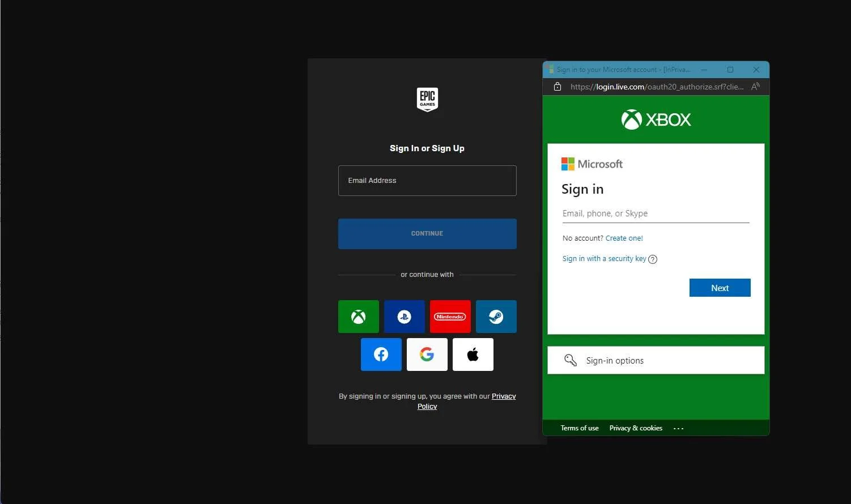Click the login.live.com address bar URL
The image size is (851, 504).
(x=657, y=87)
